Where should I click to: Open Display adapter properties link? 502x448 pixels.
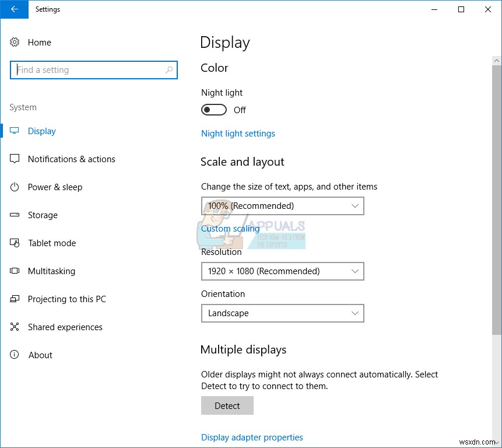click(x=252, y=437)
